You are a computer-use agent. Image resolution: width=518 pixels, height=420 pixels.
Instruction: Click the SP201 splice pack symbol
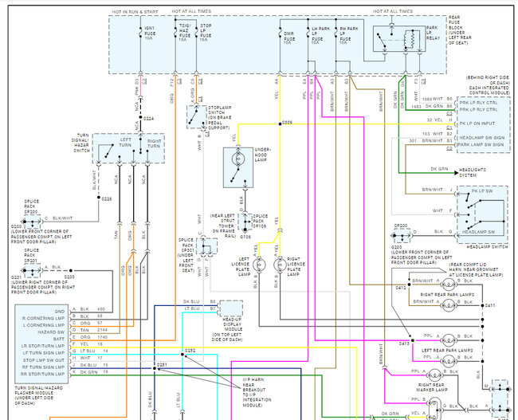[32, 271]
